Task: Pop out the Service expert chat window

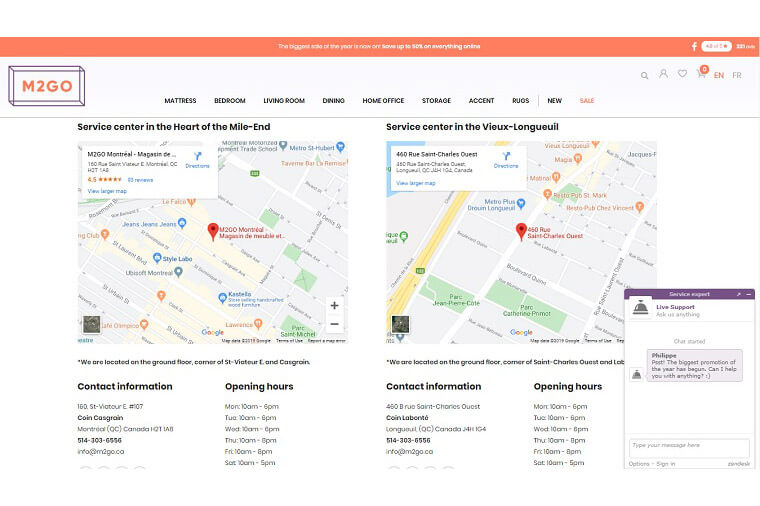Action: click(x=738, y=295)
